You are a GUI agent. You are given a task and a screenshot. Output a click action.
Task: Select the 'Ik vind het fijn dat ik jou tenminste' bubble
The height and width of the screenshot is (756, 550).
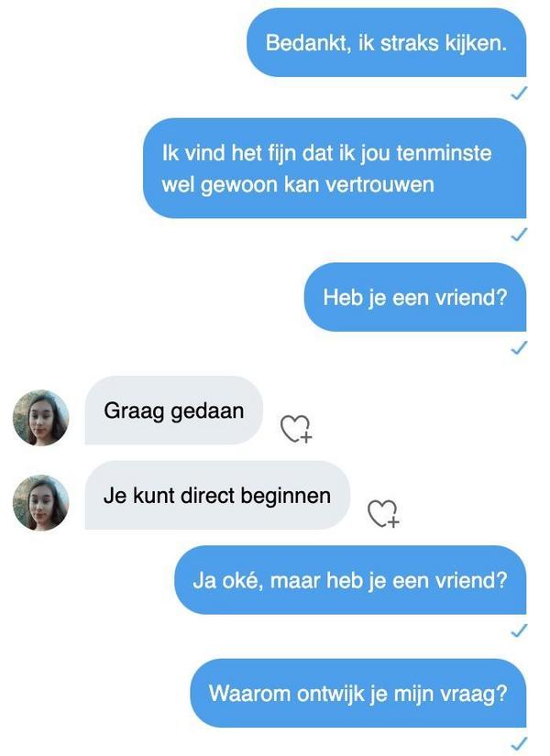[x=335, y=169]
